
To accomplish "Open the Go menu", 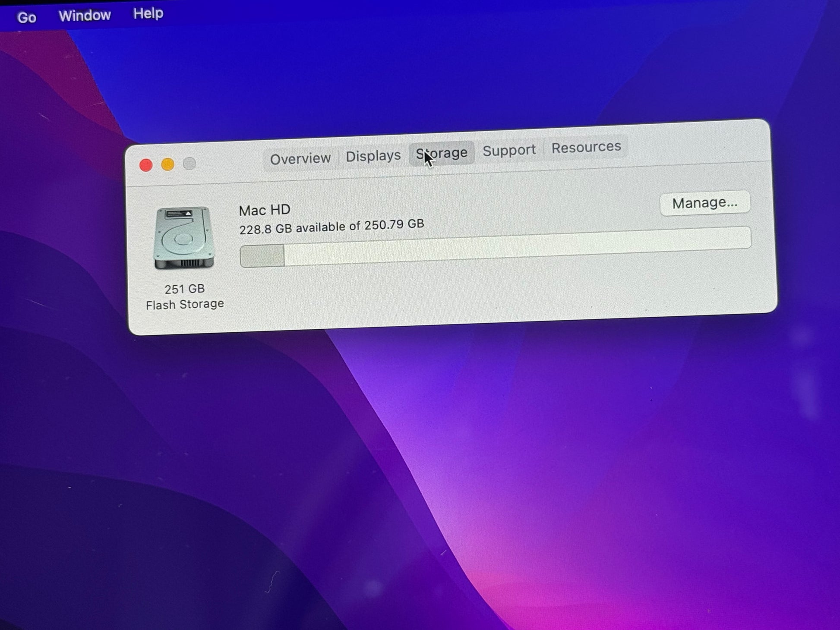I will (x=27, y=18).
